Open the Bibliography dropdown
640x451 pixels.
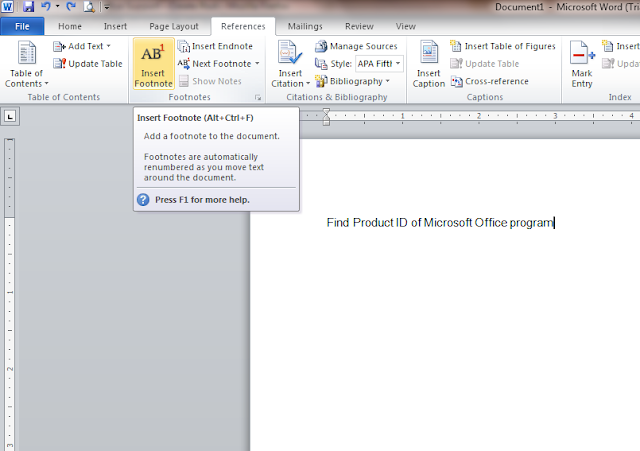(x=353, y=81)
